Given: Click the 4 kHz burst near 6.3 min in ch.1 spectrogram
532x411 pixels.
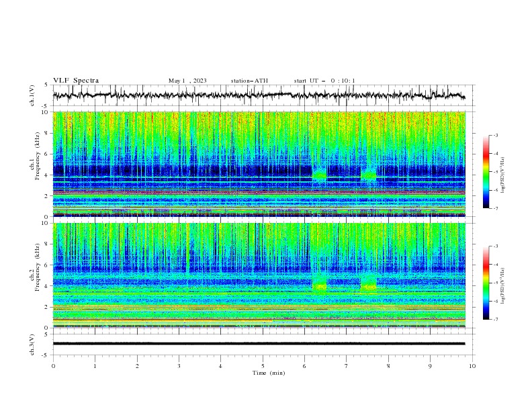Looking at the screenshot, I should click(319, 174).
